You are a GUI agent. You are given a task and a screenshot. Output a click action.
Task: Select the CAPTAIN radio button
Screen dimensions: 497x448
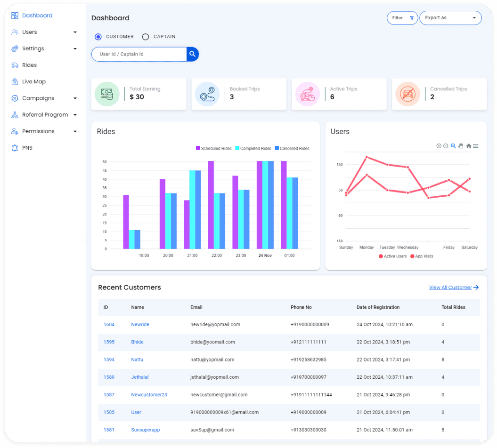146,37
